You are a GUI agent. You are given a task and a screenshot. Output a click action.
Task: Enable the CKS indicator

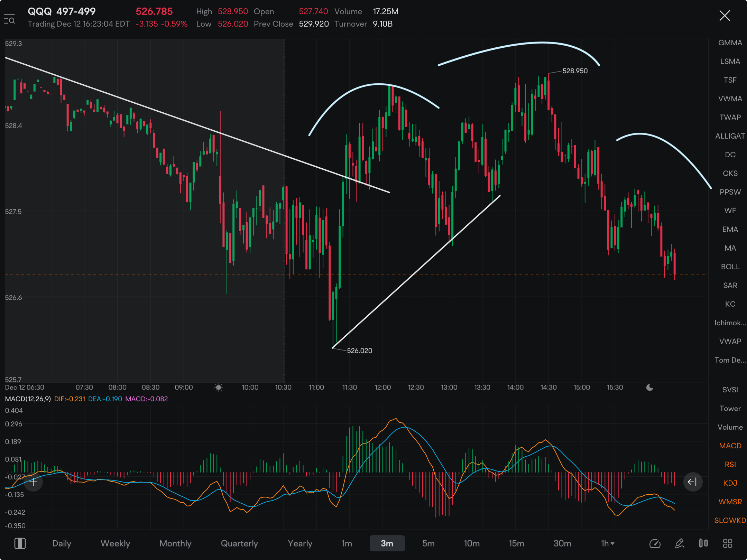(730, 174)
